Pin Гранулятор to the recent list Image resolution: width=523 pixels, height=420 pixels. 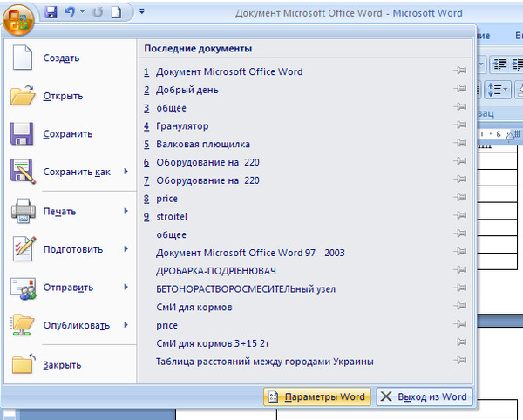click(x=460, y=125)
